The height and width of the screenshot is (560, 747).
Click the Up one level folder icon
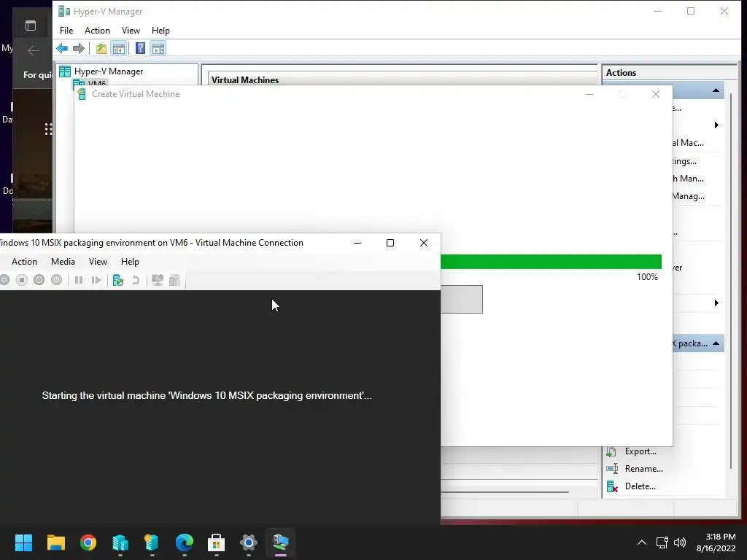tap(101, 48)
